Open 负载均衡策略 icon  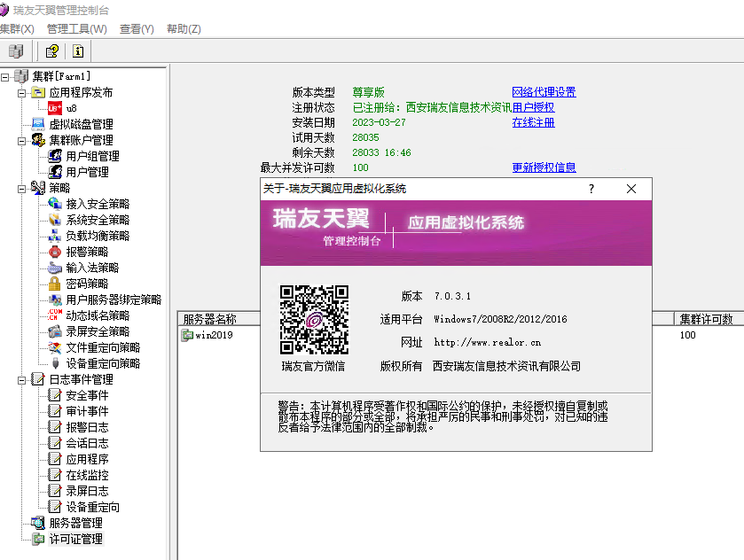pos(55,236)
